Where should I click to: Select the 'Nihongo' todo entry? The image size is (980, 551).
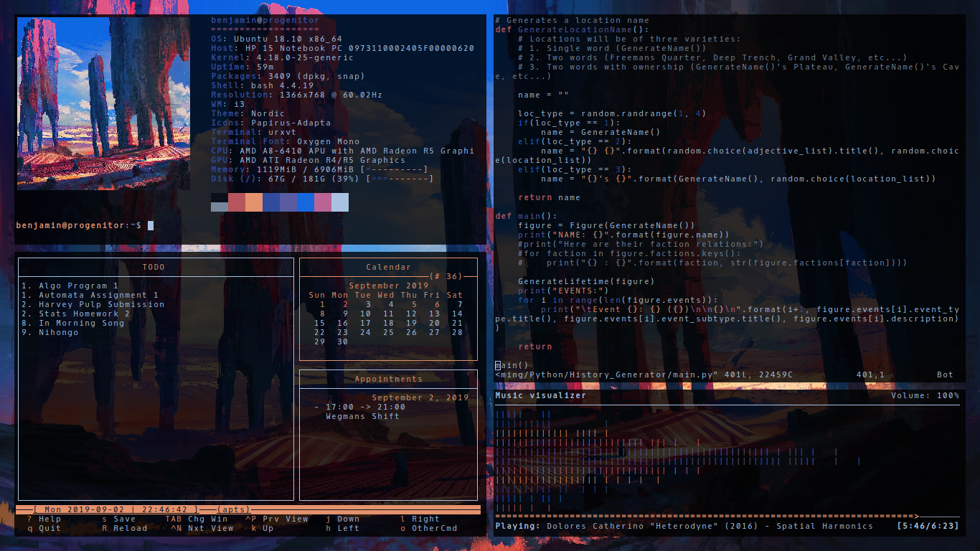click(58, 332)
